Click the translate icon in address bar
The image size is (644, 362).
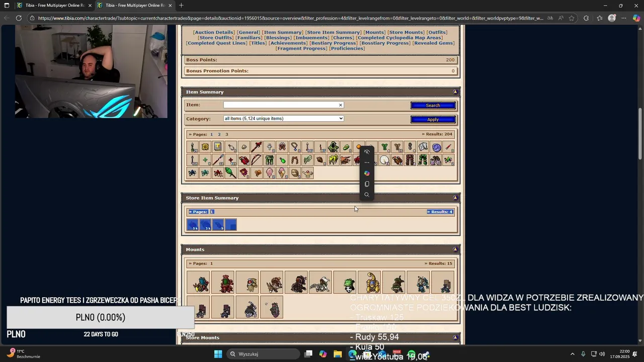550,18
